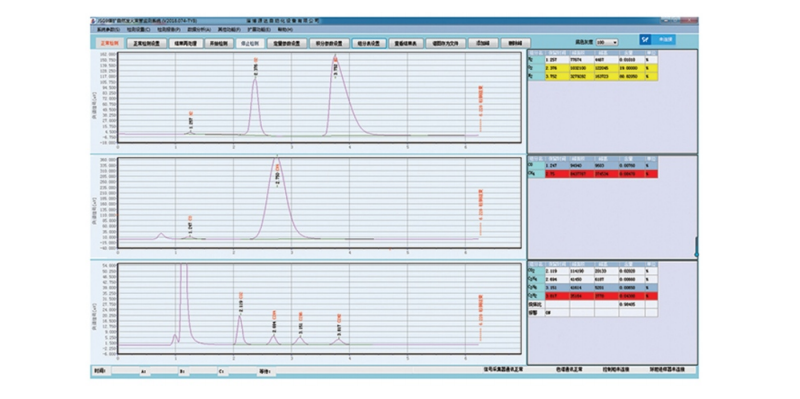
Task: Click the 开始检测 start detection button
Action: (x=219, y=43)
